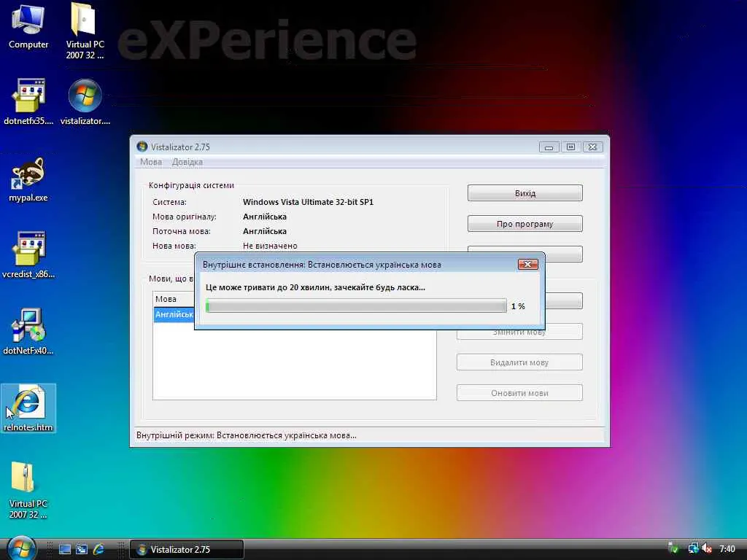Select the Virtual PC 2007 folder icon

point(85,31)
